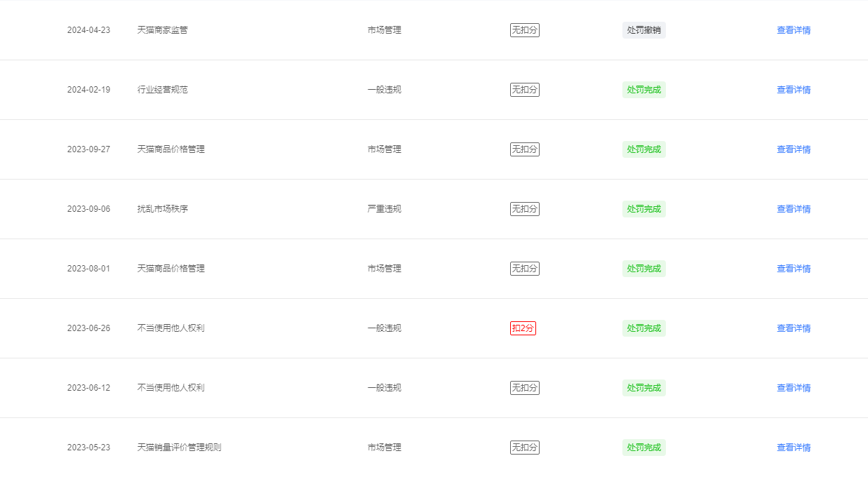Screen dimensions: 868x477
Task: View details of the 2023-09-27 price violation
Action: pyautogui.click(x=794, y=149)
